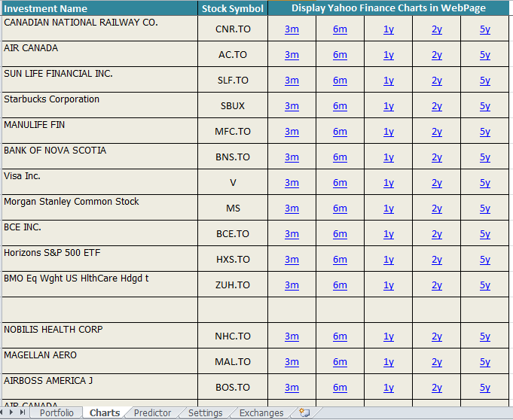Select the HXS.TO symbol cell
Image resolution: width=513 pixels, height=420 pixels.
(233, 258)
